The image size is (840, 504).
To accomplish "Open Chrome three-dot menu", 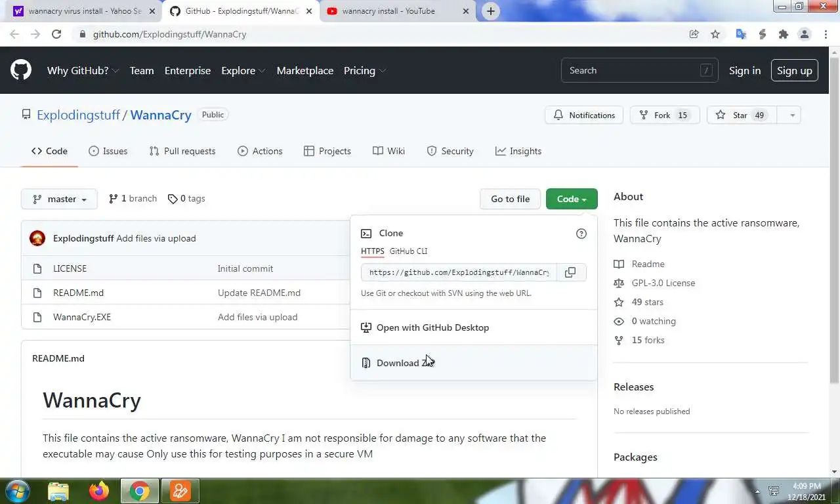I will pyautogui.click(x=826, y=34).
